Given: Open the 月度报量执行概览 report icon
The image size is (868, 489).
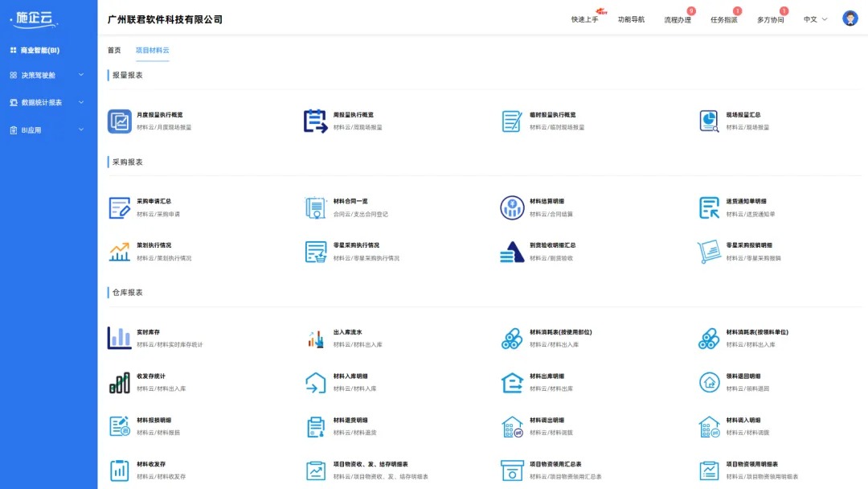Looking at the screenshot, I should tap(118, 121).
